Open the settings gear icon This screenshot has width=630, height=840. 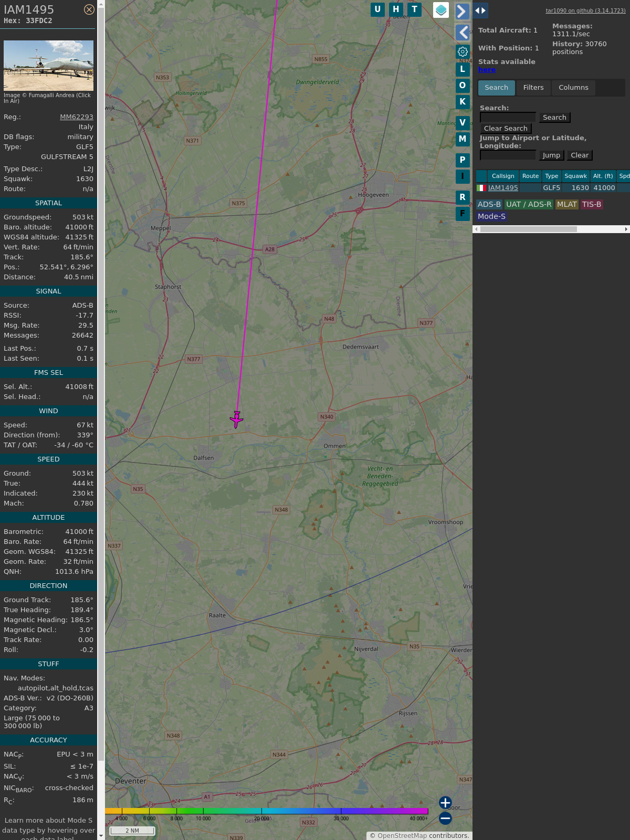pos(463,51)
